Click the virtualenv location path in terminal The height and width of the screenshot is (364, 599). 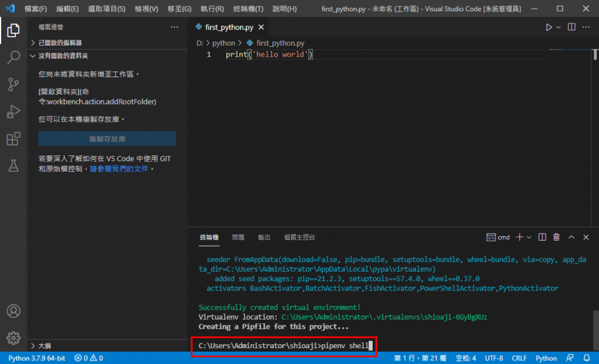[384, 317]
